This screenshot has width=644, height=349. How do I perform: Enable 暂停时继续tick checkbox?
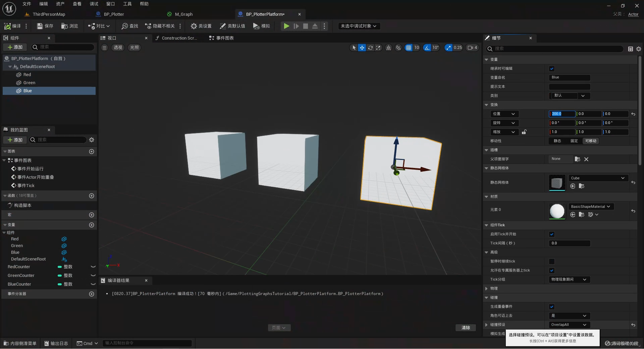click(552, 261)
